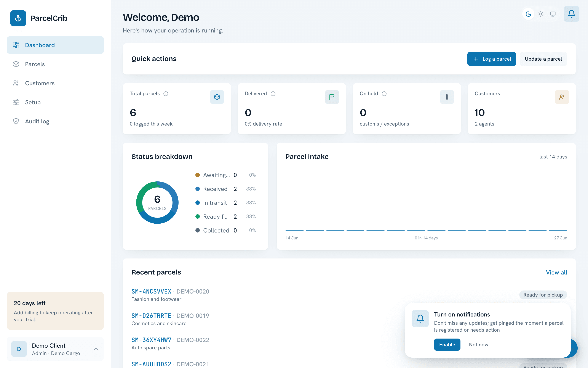
Task: Click the last 14 days label
Action: click(x=553, y=157)
